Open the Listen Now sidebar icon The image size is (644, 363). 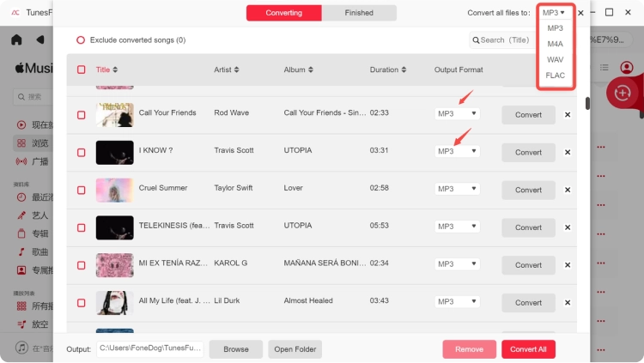point(21,124)
